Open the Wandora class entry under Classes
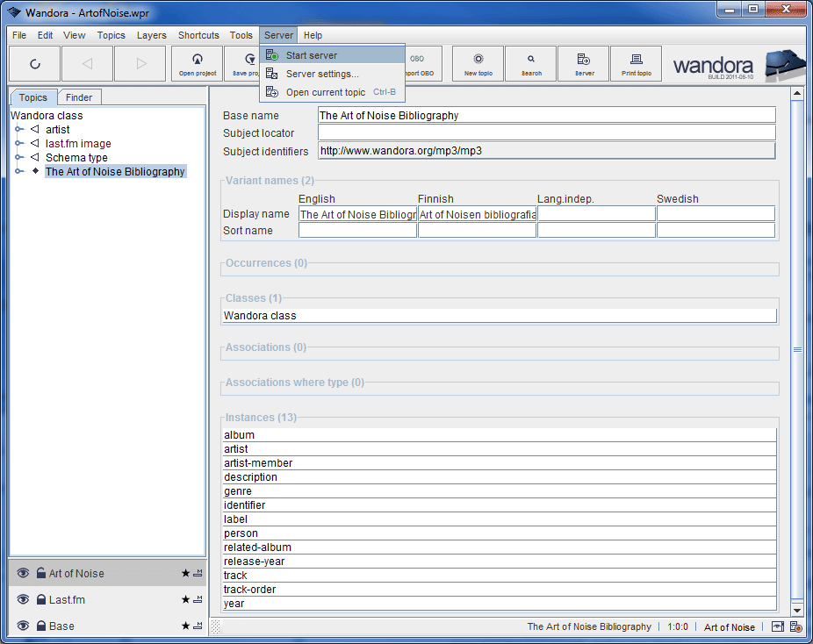Screen dimensions: 813x644 260,316
